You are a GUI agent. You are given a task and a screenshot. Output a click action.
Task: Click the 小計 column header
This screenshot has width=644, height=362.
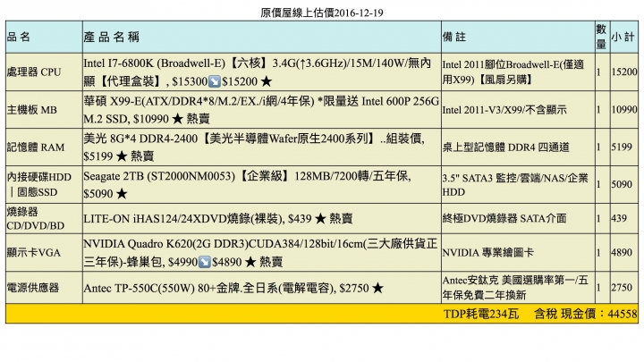pos(623,37)
